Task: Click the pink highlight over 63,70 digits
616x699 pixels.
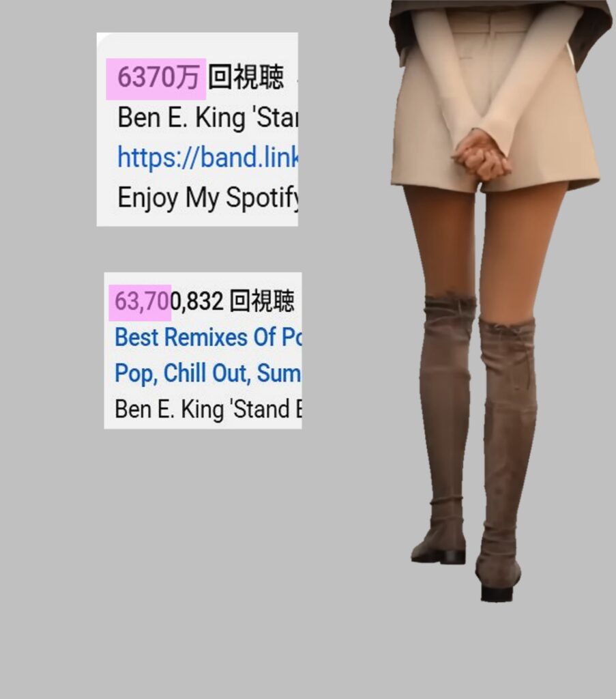Action: pos(141,302)
